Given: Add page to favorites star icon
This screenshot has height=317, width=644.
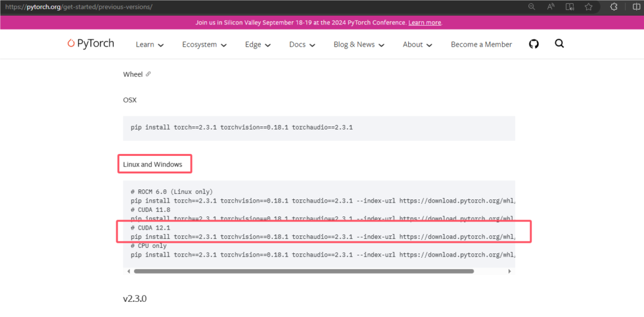Looking at the screenshot, I should pos(589,6).
